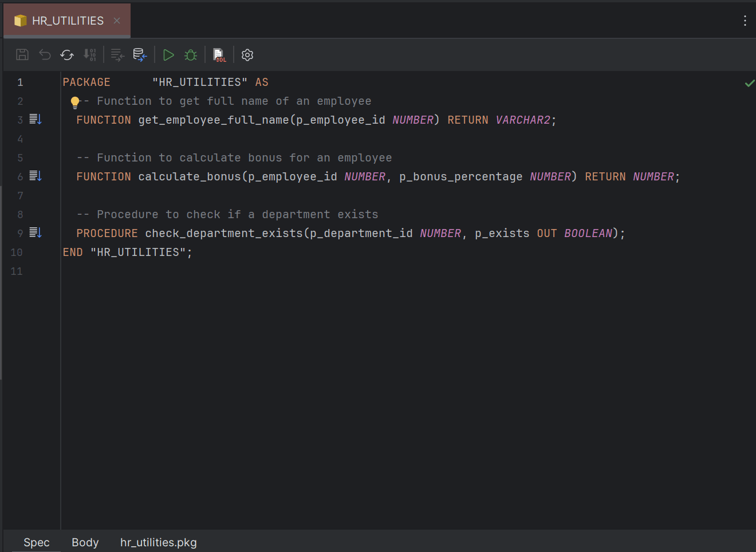Click the Undo icon in the toolbar

45,54
